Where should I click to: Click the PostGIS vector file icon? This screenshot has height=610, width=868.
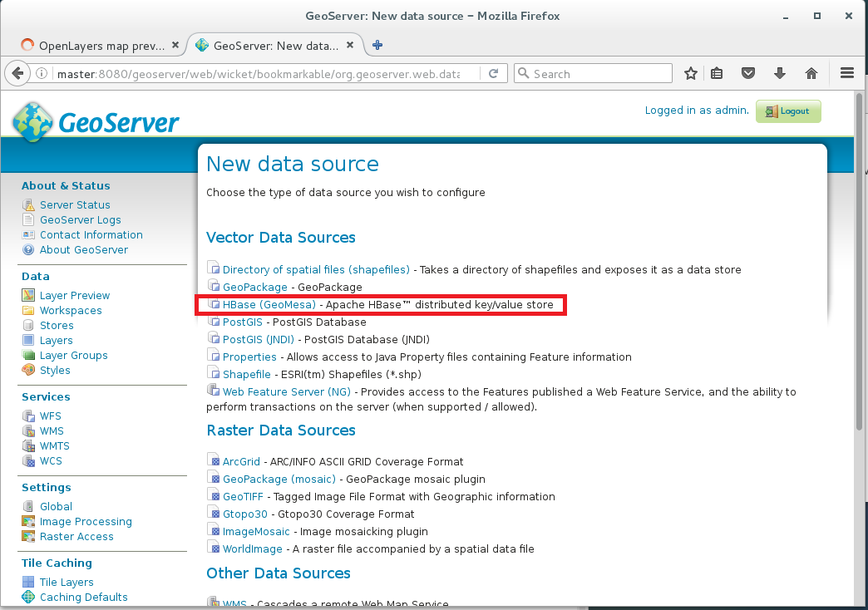(213, 321)
